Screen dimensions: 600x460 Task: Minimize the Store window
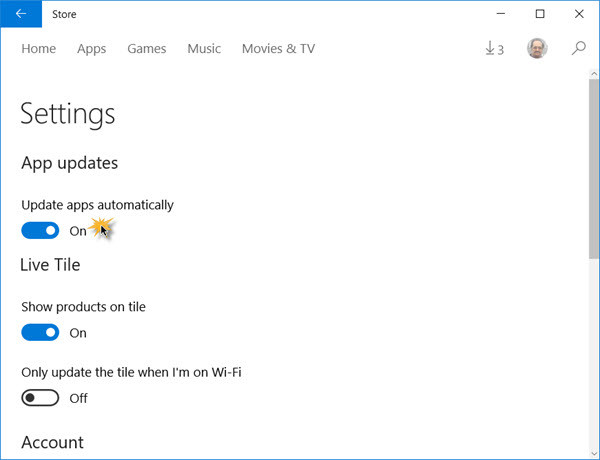[501, 14]
